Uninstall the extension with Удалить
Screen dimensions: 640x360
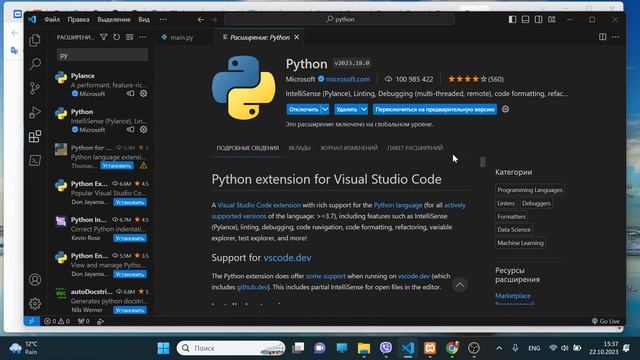pos(347,109)
